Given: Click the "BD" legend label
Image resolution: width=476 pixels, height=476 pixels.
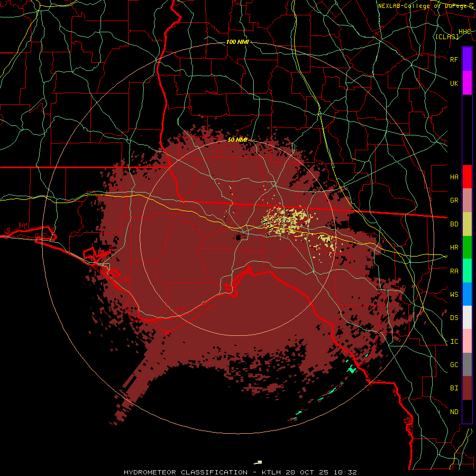Looking at the screenshot, I should click(454, 224).
